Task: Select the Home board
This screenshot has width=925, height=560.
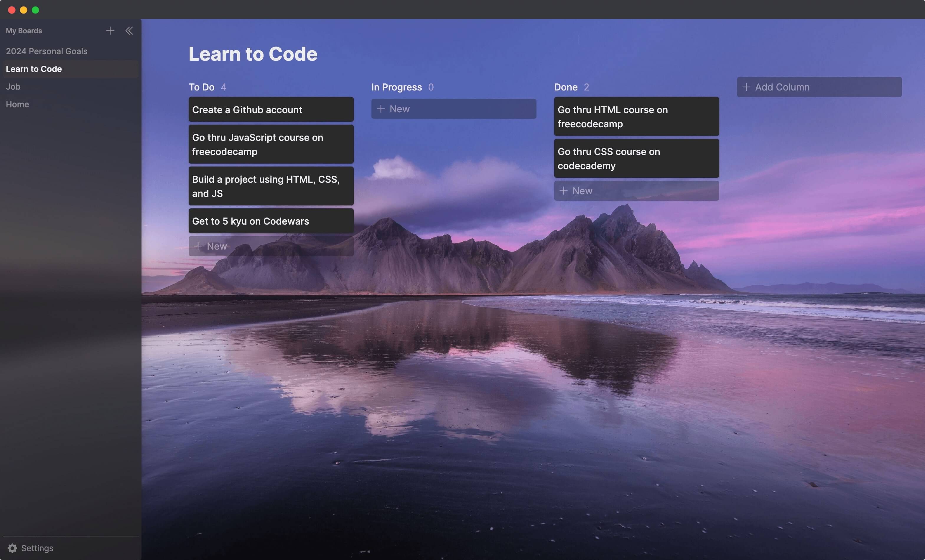Action: [x=17, y=104]
